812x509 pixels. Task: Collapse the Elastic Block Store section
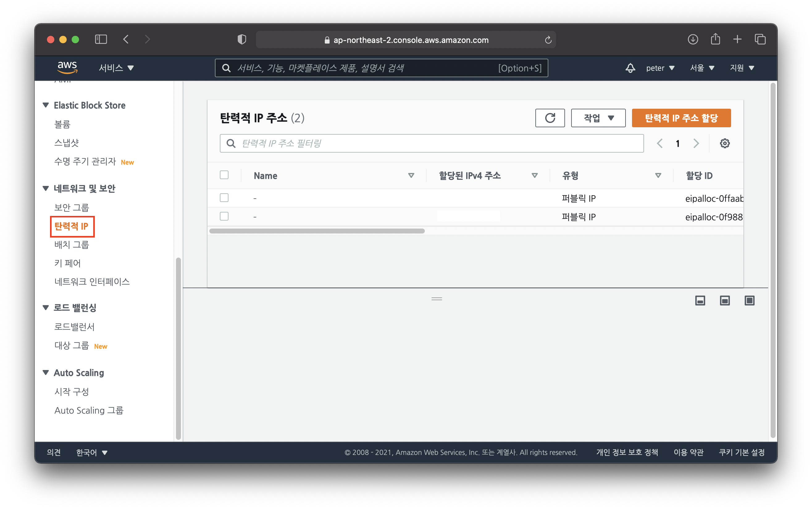[x=46, y=105]
